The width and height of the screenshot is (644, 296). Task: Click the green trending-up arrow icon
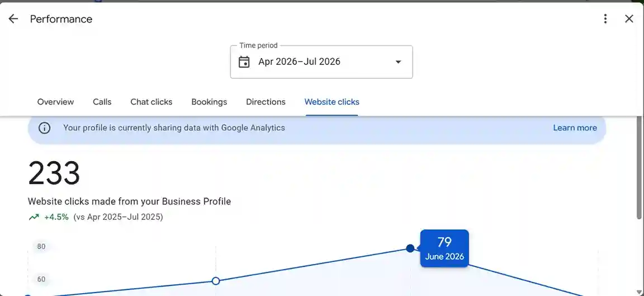[x=34, y=217]
